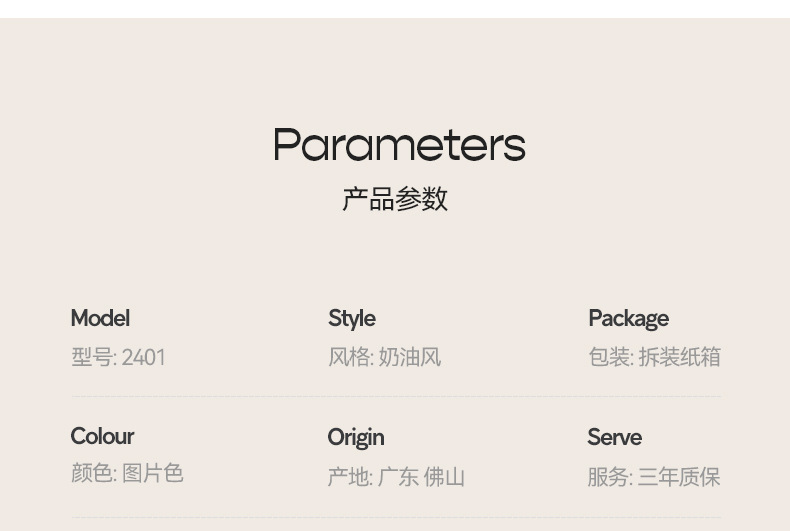Click the number 2401 in the model row
Viewport: 790px width, 531px height.
tap(144, 358)
